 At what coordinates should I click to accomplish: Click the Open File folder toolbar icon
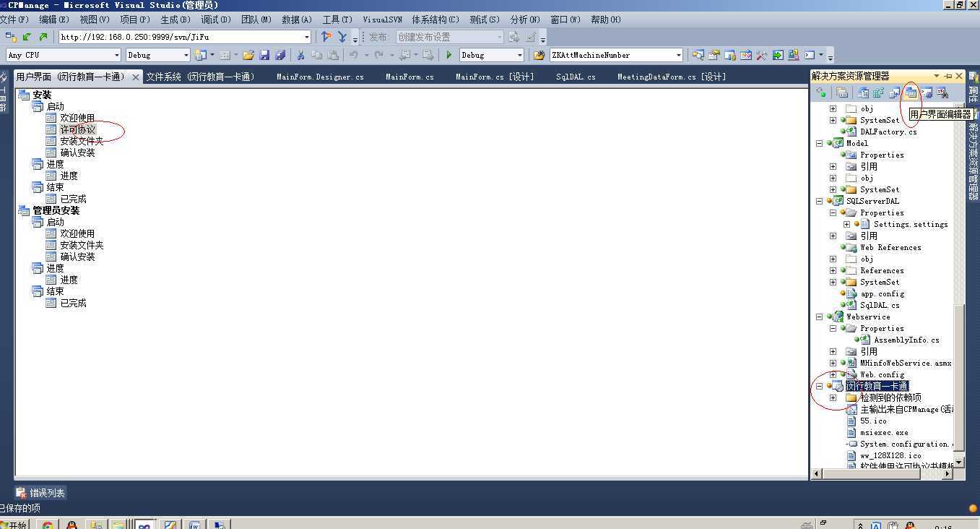[248, 55]
